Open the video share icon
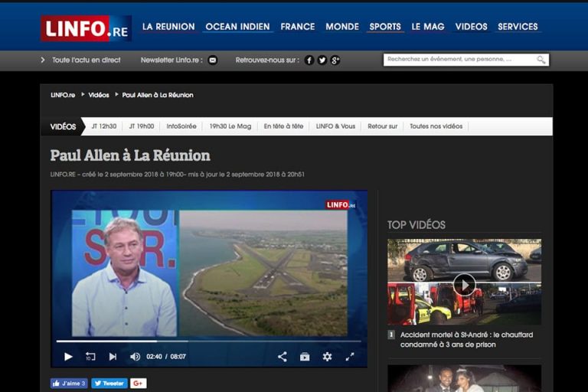This screenshot has width=588, height=392. pos(283,356)
